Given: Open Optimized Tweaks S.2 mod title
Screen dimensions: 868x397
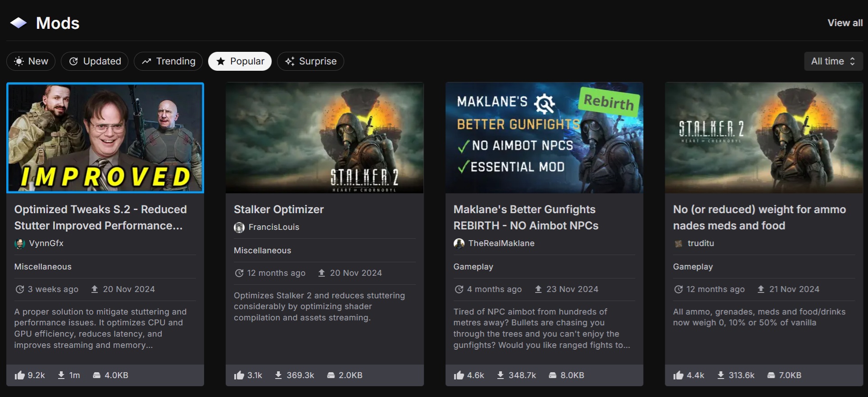Looking at the screenshot, I should [x=100, y=218].
